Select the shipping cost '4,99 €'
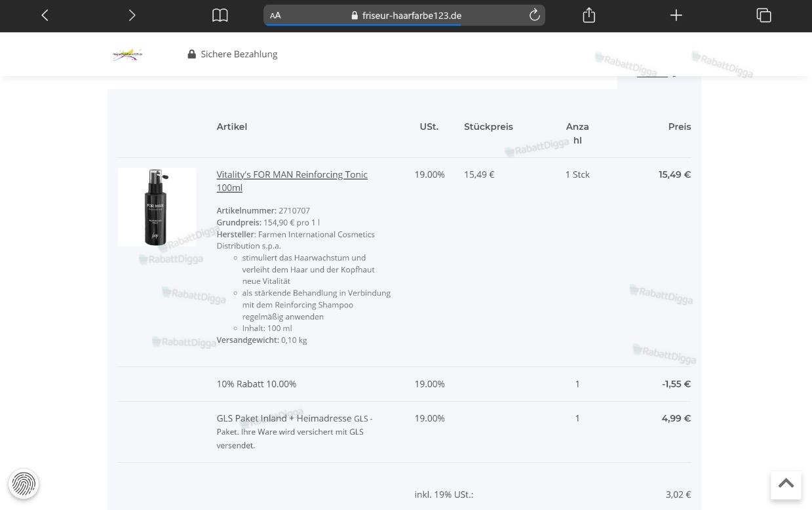The image size is (812, 510). pos(676,418)
